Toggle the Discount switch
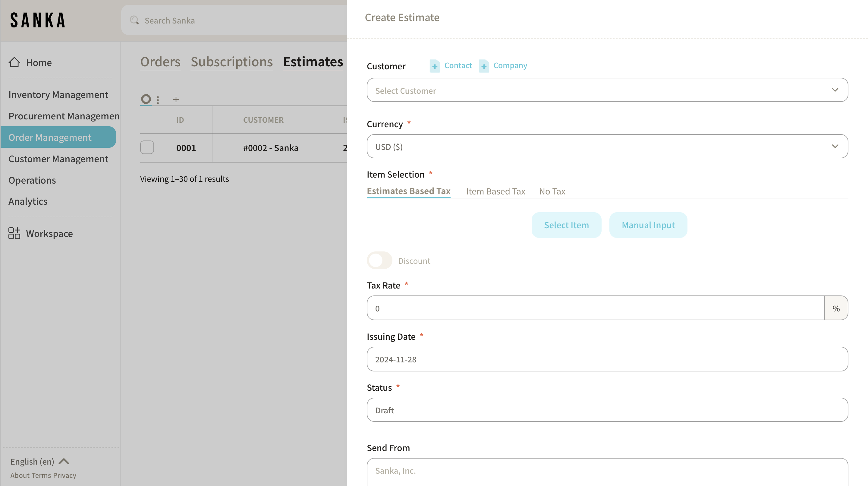Viewport: 868px width, 486px height. [379, 260]
